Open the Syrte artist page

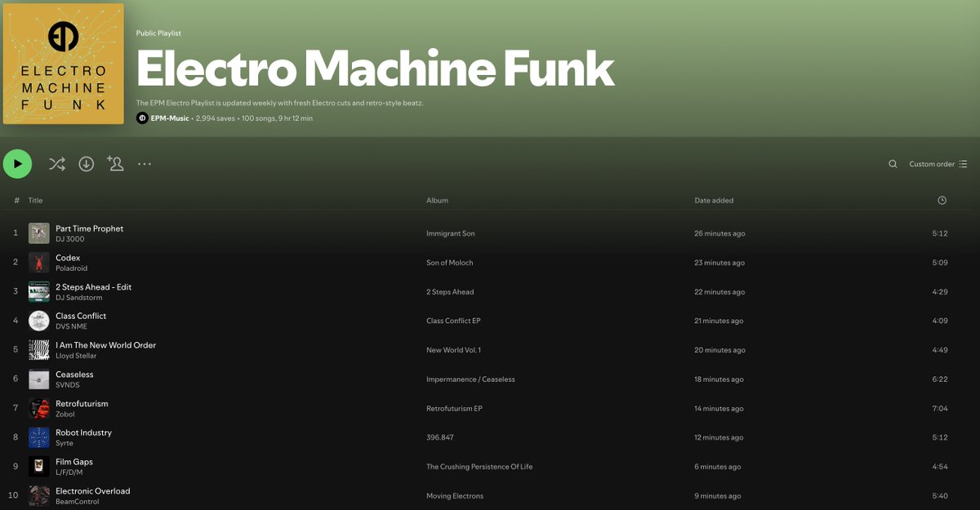65,443
